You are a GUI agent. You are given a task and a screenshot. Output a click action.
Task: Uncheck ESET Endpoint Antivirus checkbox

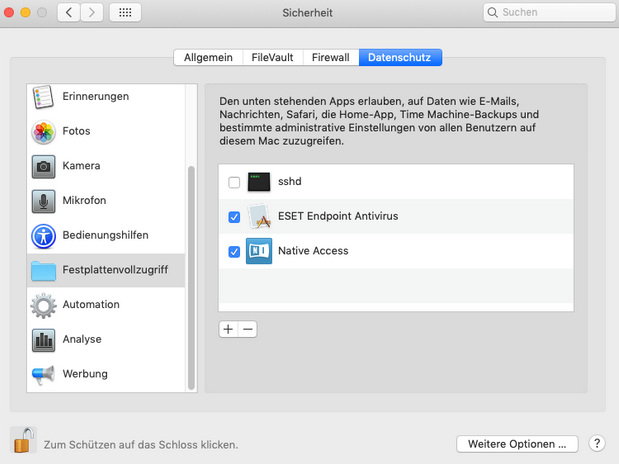click(234, 217)
